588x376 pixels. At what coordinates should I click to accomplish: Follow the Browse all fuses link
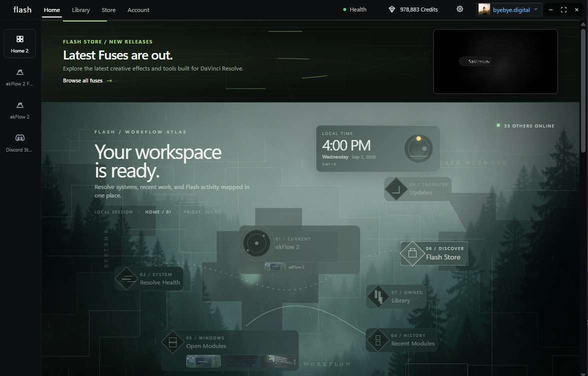(x=87, y=80)
